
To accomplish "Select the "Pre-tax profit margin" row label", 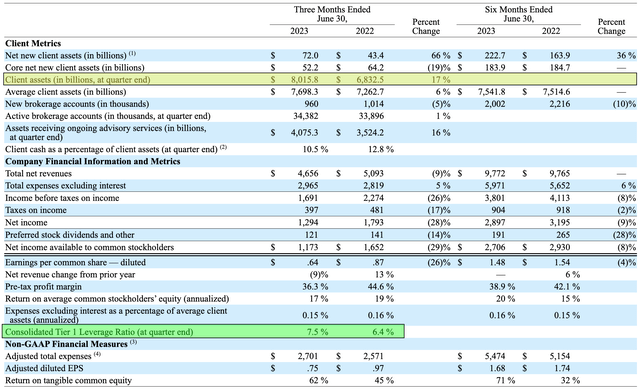I will (43, 287).
